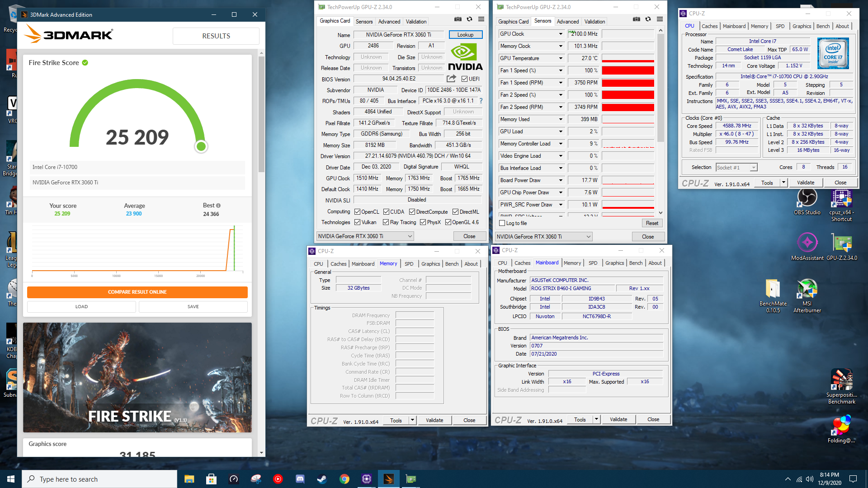Open the Fan 1 Speed (RPM) dropdown

[561, 83]
